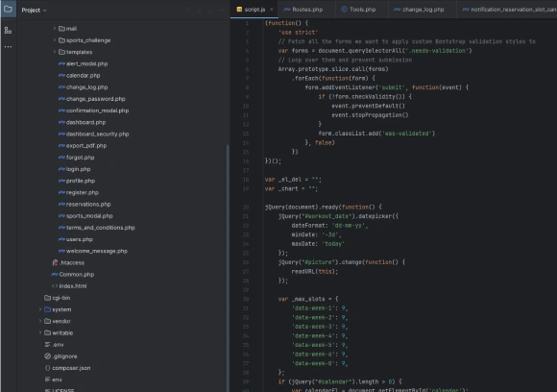Switch to the script.js tab
This screenshot has height=392, width=557.
point(254,10)
